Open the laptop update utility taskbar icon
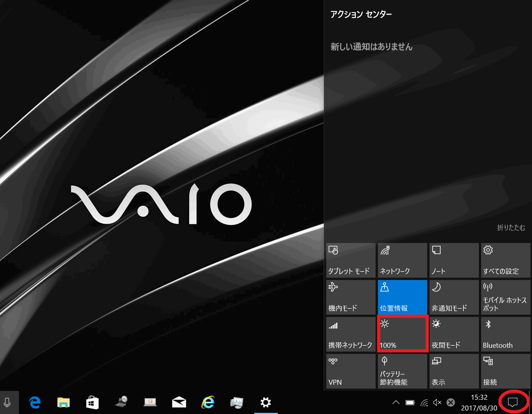Screen dimensions: 532x414 click(x=150, y=403)
